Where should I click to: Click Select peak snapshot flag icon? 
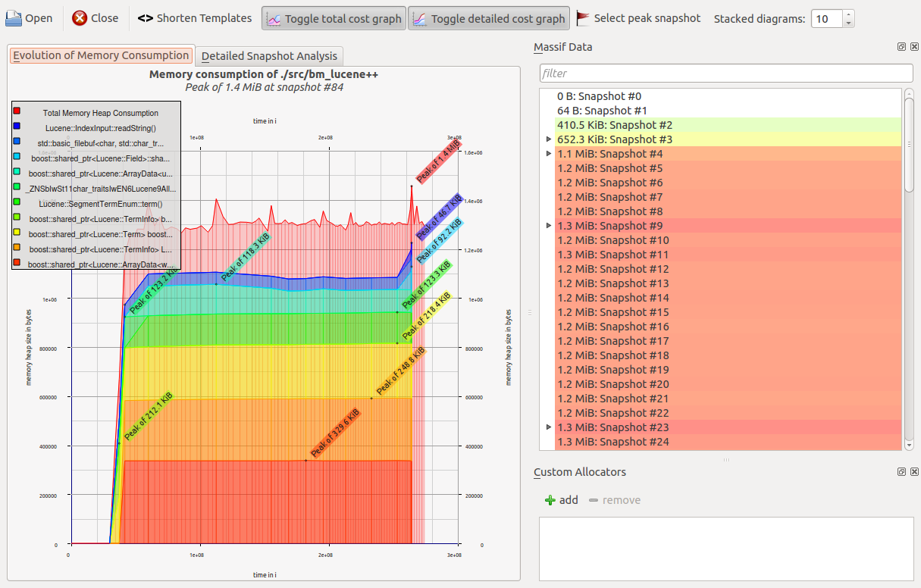click(583, 18)
